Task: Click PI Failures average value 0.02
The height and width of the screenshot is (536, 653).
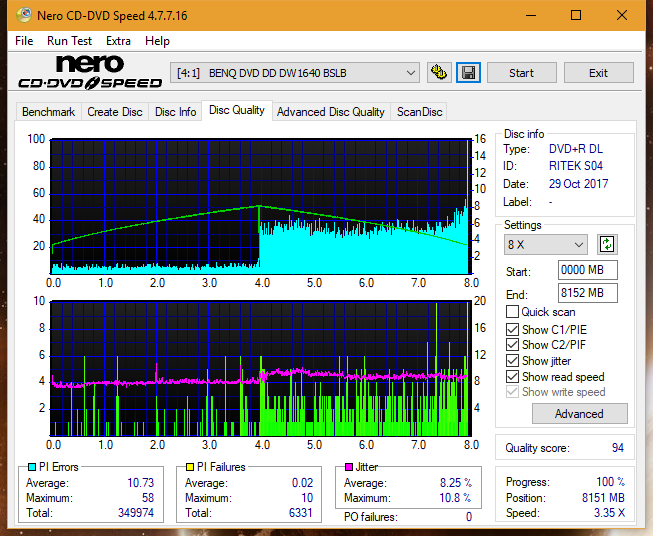Action: (x=302, y=483)
